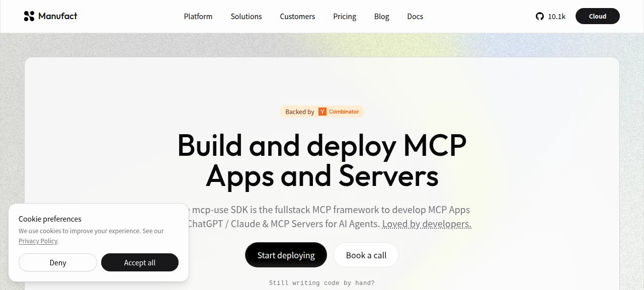The image size is (644, 290).
Task: Click the Y Combinator logo badge
Action: 323,112
